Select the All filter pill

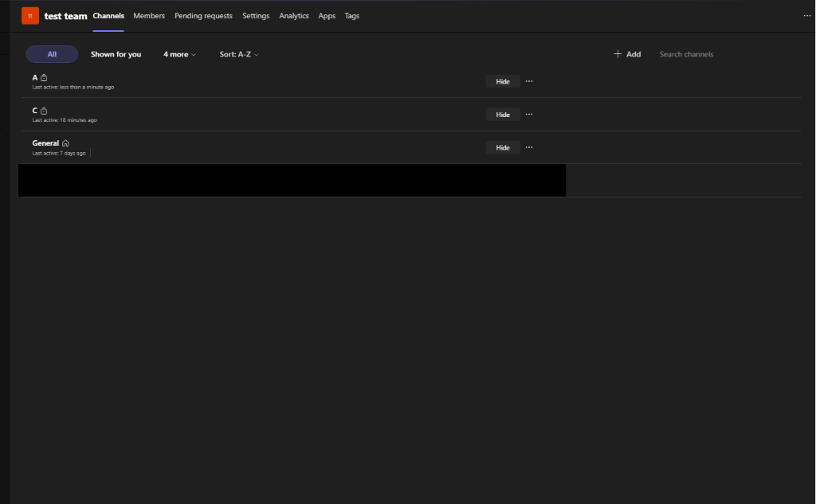pos(52,54)
